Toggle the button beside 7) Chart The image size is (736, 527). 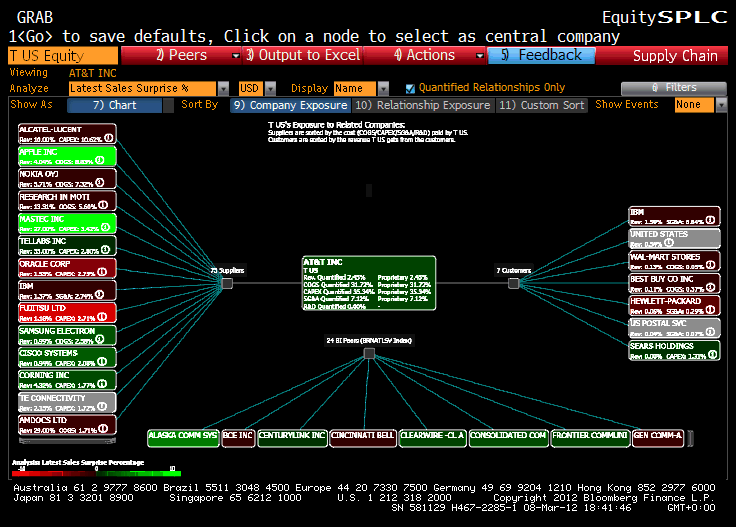(168, 105)
